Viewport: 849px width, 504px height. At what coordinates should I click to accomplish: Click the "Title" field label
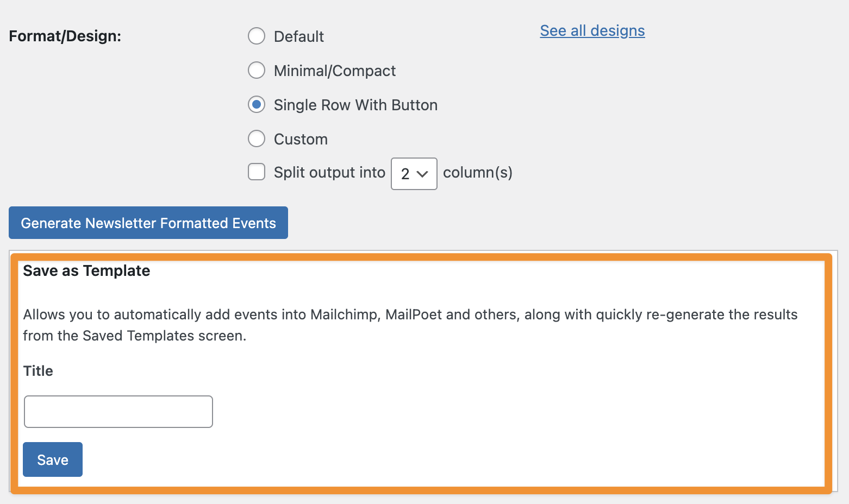(x=38, y=371)
